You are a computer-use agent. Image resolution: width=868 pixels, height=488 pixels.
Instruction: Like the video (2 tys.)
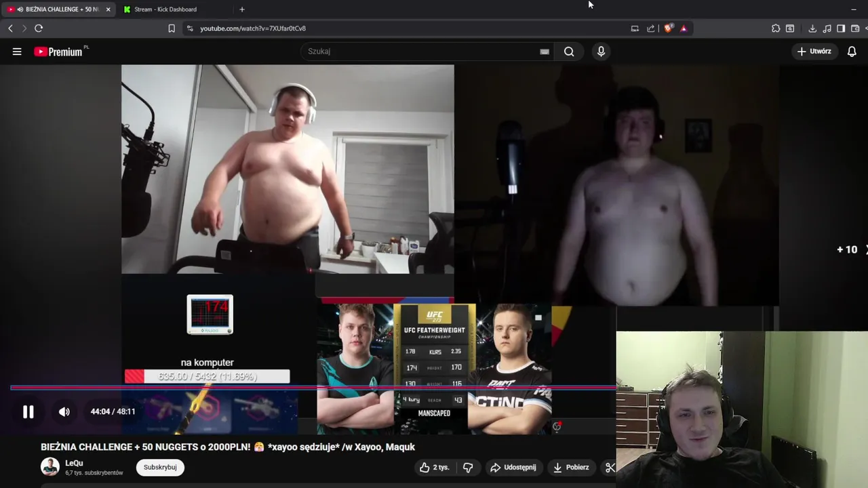tap(434, 468)
